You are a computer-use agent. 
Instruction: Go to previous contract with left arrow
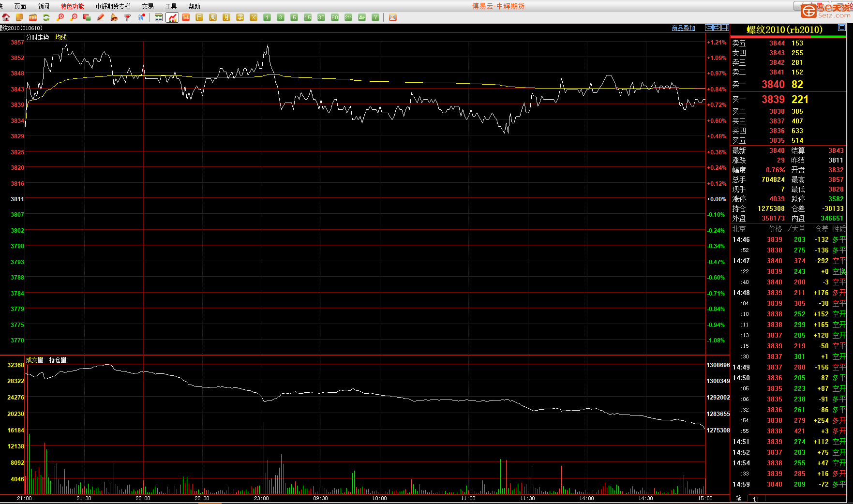coord(709,28)
